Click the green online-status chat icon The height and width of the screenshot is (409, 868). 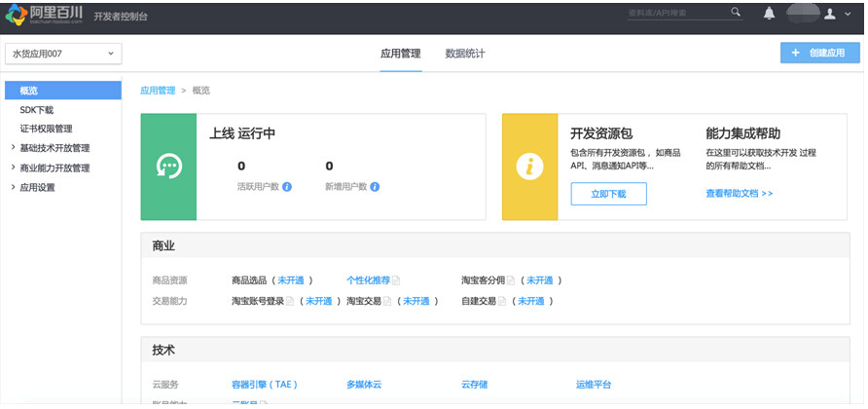(168, 167)
